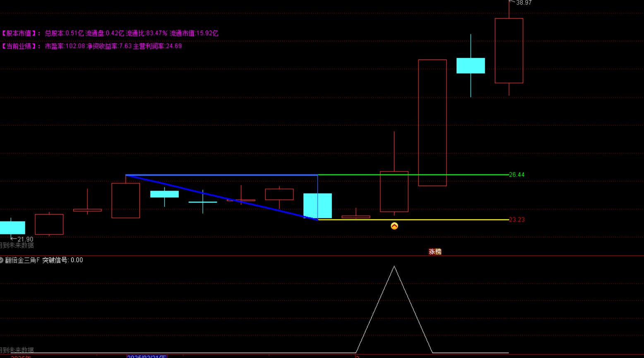Click the 突破信号 value readout

62,260
